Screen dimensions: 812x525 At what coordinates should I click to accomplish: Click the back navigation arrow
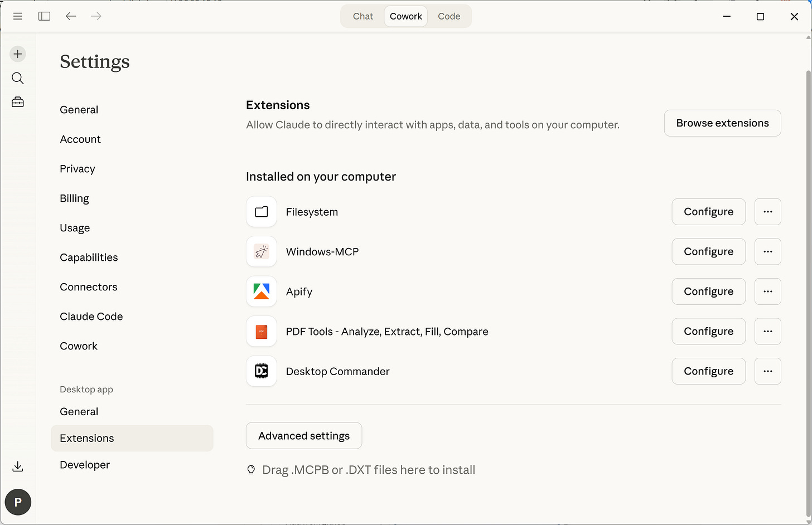tap(71, 16)
